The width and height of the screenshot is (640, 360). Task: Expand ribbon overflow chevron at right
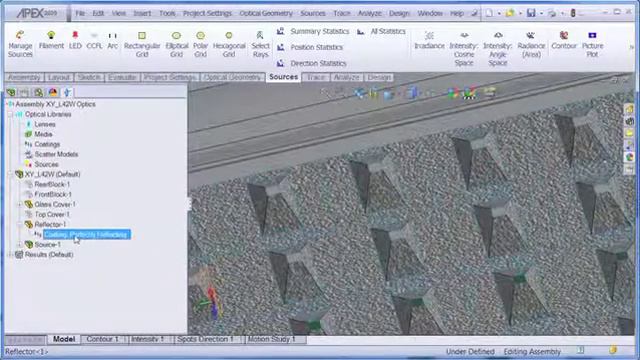(631, 47)
